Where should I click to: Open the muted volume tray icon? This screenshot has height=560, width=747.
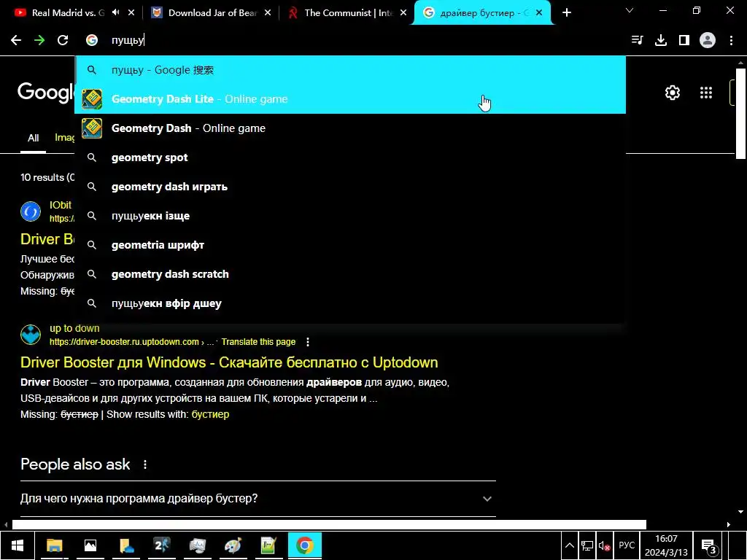pyautogui.click(x=605, y=545)
